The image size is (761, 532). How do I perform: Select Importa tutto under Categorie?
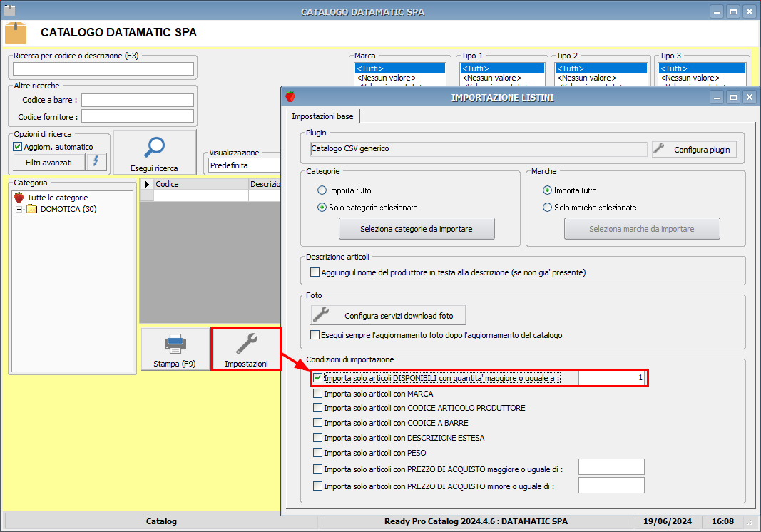coord(322,190)
